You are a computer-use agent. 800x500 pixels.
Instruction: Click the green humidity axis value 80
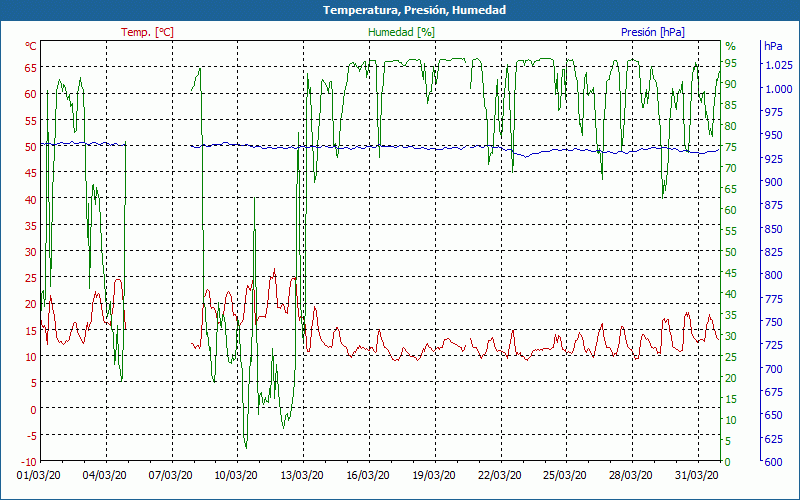(731, 126)
